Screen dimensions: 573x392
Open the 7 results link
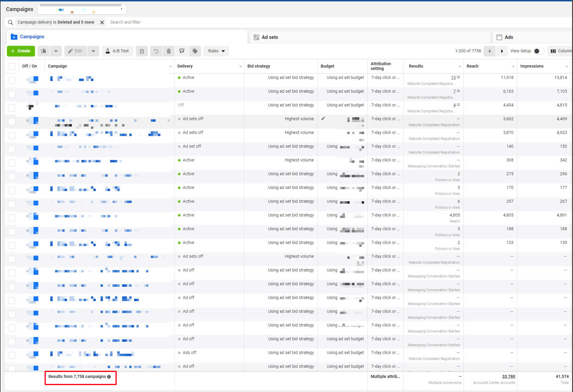pyautogui.click(x=454, y=91)
